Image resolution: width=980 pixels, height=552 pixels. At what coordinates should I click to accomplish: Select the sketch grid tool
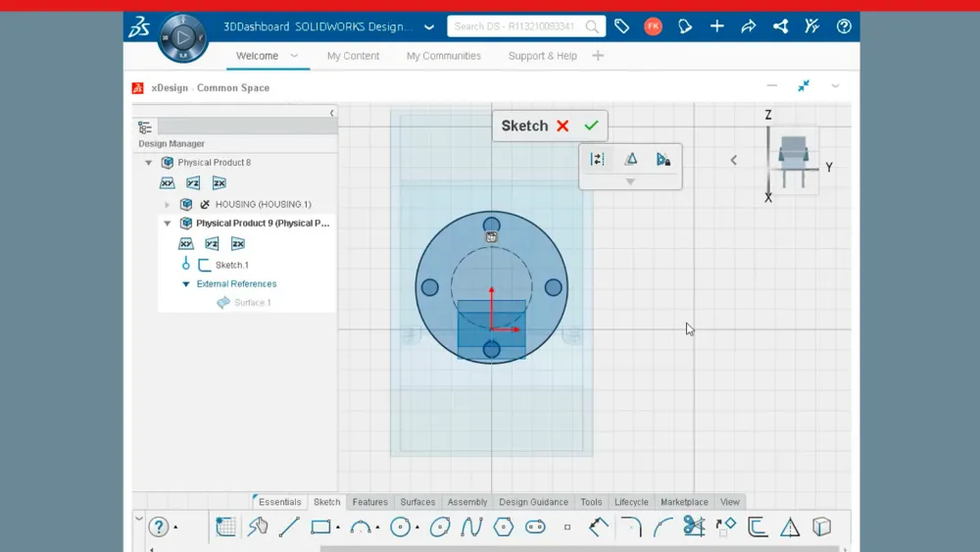click(225, 527)
